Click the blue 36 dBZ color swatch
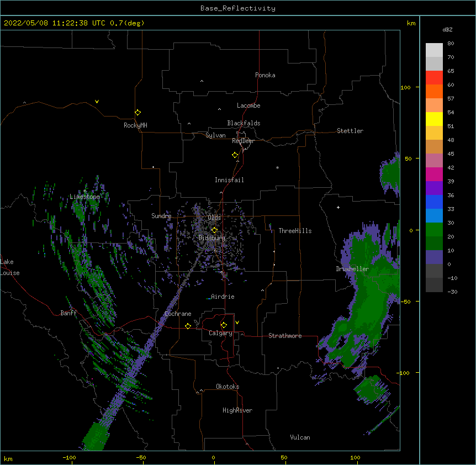 tap(434, 202)
